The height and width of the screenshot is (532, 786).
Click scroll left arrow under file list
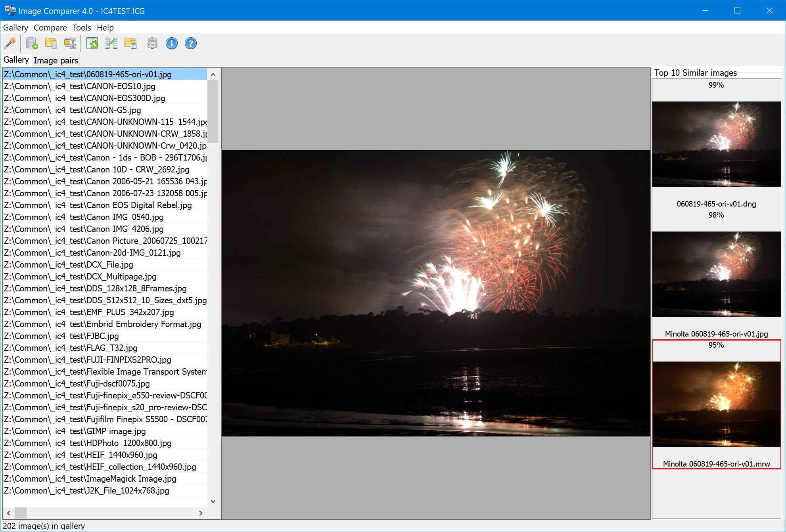[9, 513]
